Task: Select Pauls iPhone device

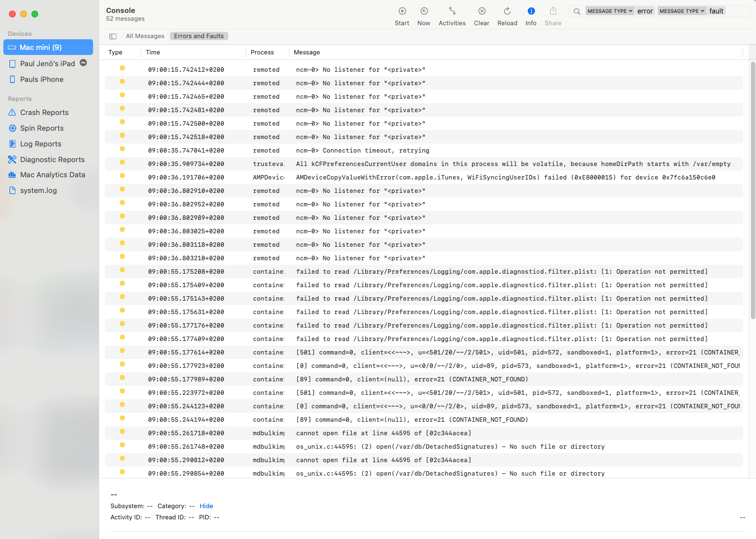Action: [42, 80]
